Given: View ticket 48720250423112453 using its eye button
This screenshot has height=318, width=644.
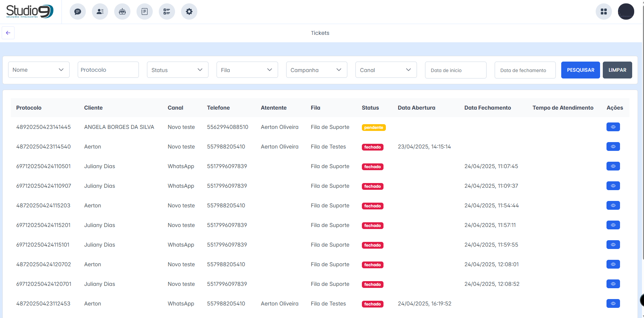Looking at the screenshot, I should point(613,303).
